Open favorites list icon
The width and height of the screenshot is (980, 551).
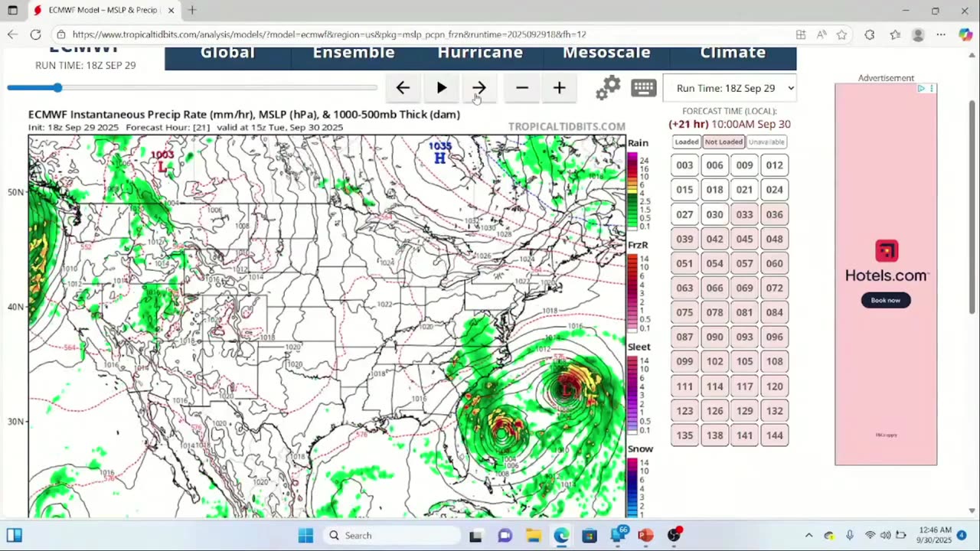click(x=895, y=34)
